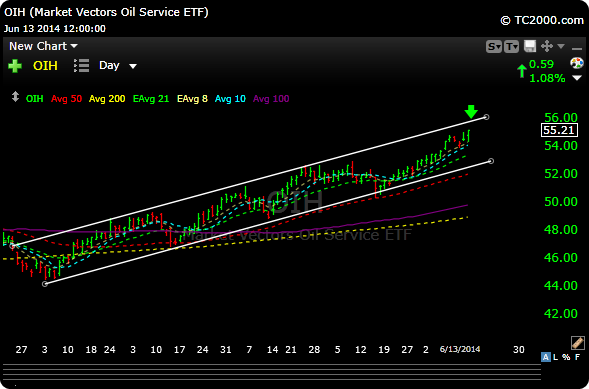
Task: Click the OIH price legend label
Action: tap(35, 99)
